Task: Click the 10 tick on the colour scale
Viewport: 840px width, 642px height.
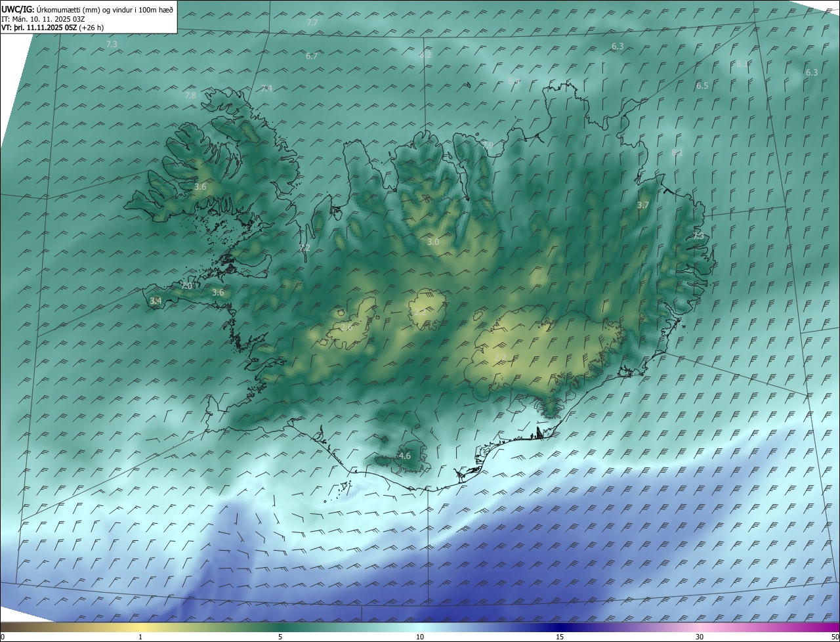Action: click(x=420, y=637)
